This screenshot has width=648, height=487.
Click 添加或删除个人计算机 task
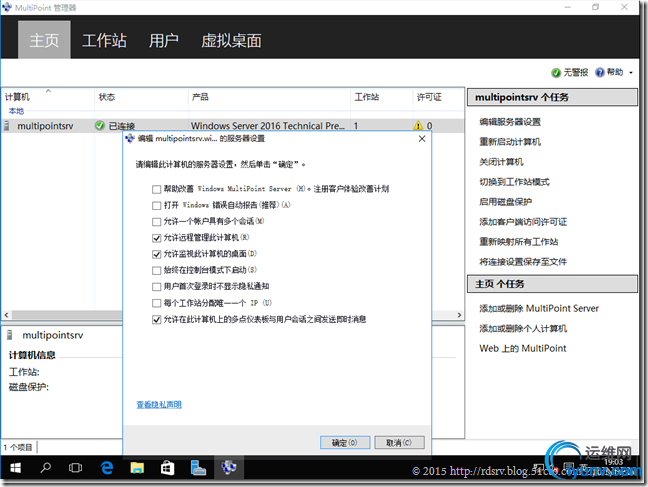tap(523, 329)
